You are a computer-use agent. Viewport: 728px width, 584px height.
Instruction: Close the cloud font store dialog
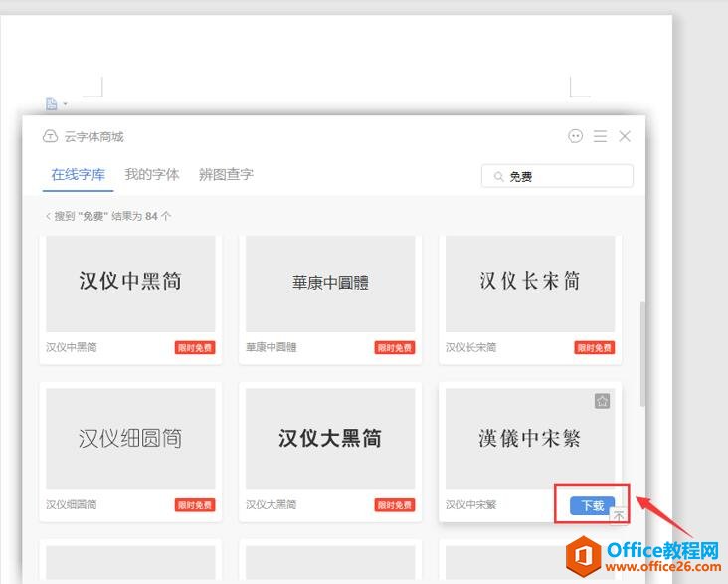pyautogui.click(x=625, y=136)
